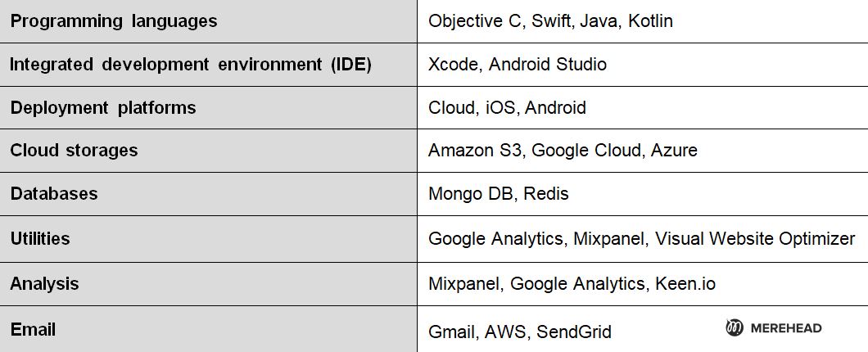This screenshot has height=352, width=868.
Task: Click the Gmail, AWS, SendGrid cell text
Action: click(520, 332)
